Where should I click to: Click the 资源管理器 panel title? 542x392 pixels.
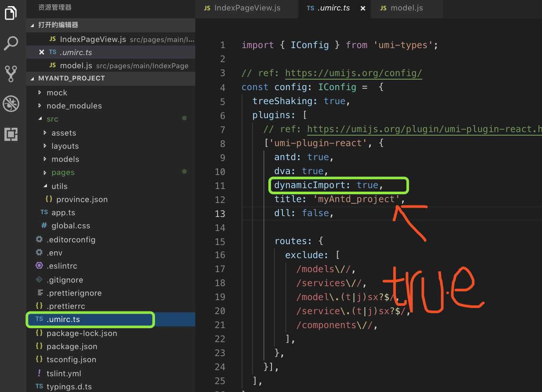pyautogui.click(x=55, y=7)
